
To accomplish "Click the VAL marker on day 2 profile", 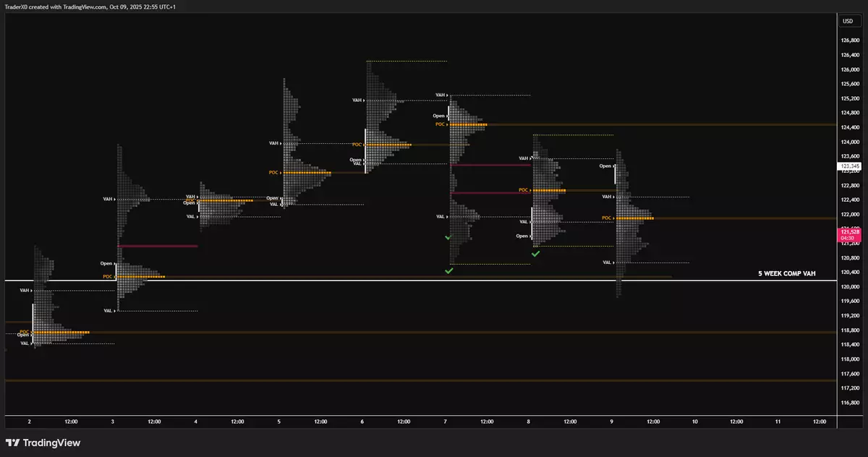I will click(26, 343).
